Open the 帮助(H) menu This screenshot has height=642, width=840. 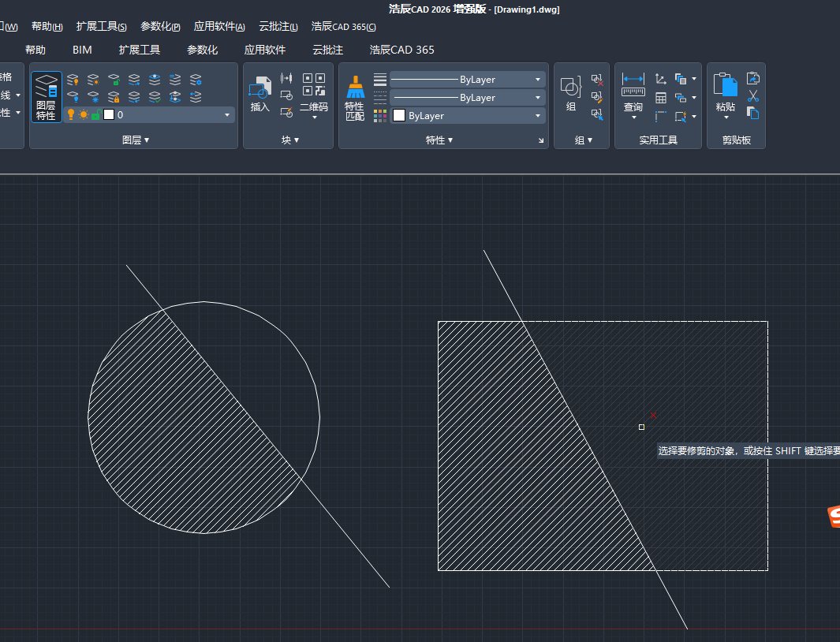pyautogui.click(x=47, y=26)
